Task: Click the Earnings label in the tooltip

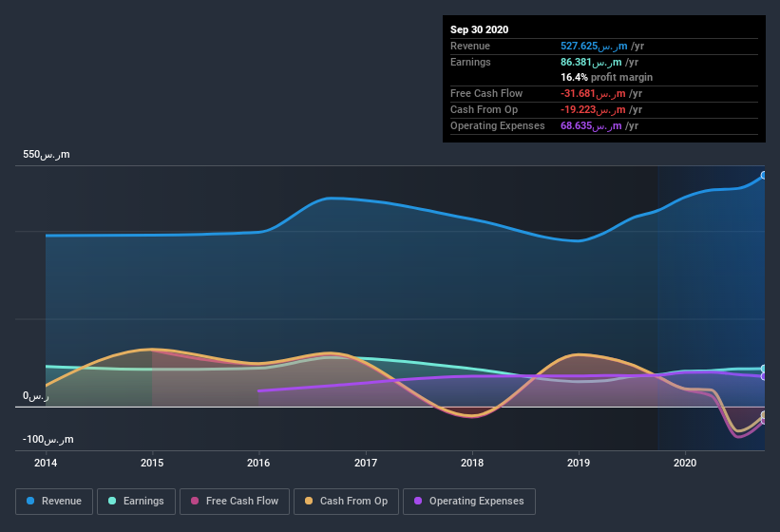Action: [x=470, y=62]
